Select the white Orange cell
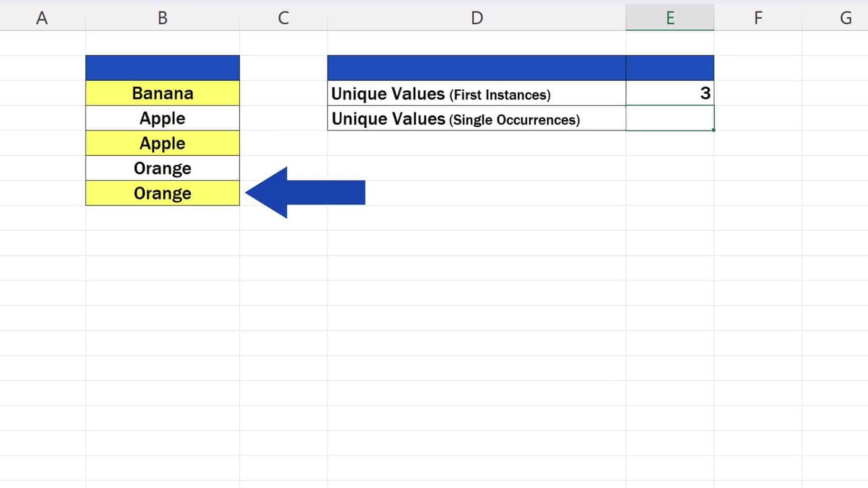Screen dimensions: 868x488 point(162,168)
